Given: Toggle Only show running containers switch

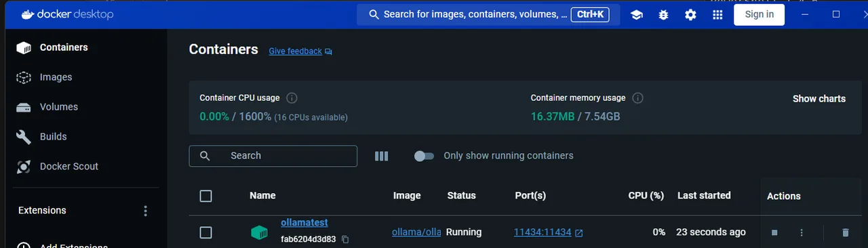Looking at the screenshot, I should click(x=424, y=156).
